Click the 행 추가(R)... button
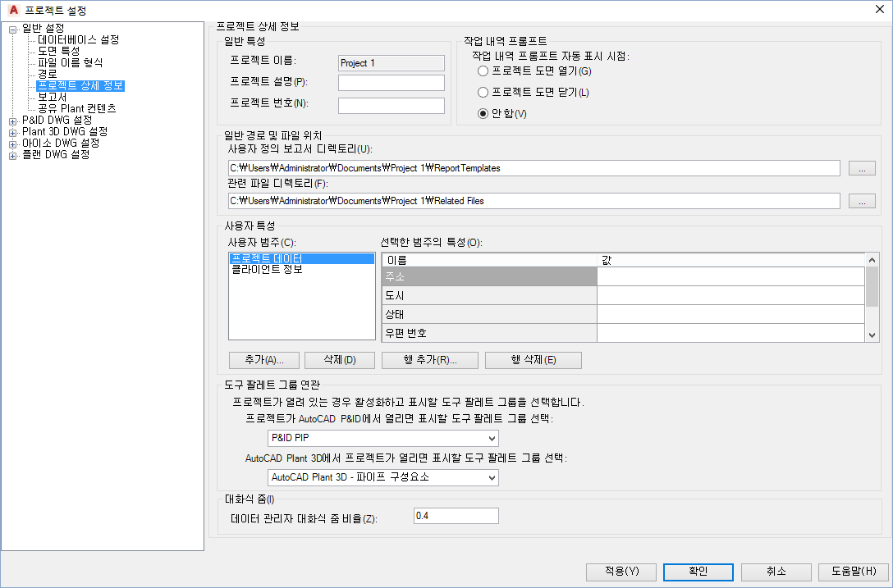 (x=430, y=360)
